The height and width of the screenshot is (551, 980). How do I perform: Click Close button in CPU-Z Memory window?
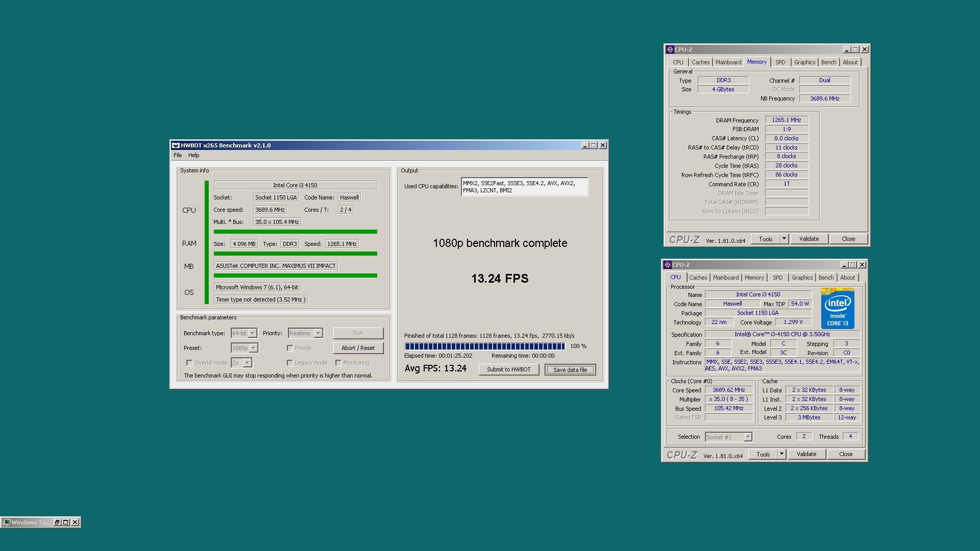pos(848,239)
